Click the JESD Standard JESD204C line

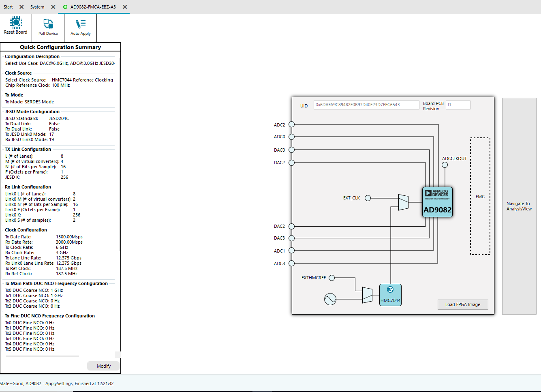(x=37, y=118)
